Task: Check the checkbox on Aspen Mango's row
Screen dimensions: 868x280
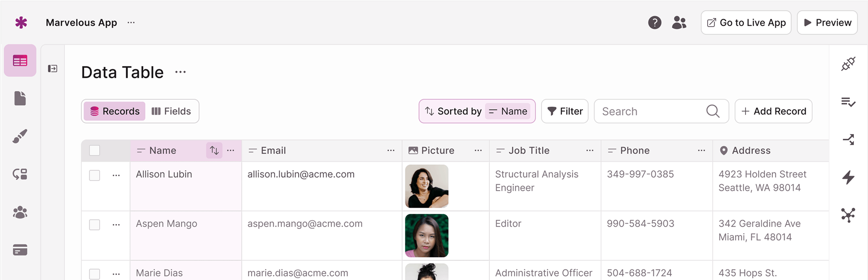Action: click(x=94, y=225)
